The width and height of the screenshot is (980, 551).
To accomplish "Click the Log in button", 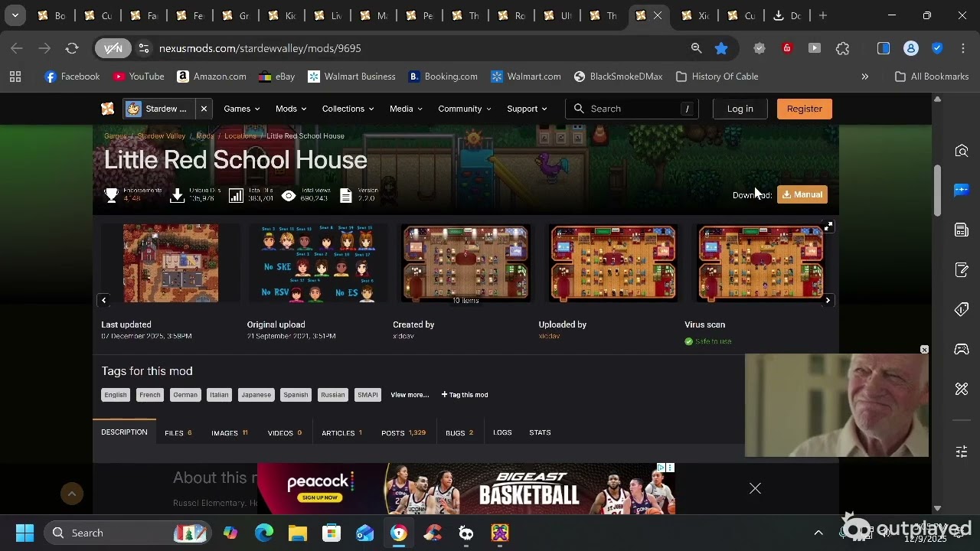I will [740, 109].
